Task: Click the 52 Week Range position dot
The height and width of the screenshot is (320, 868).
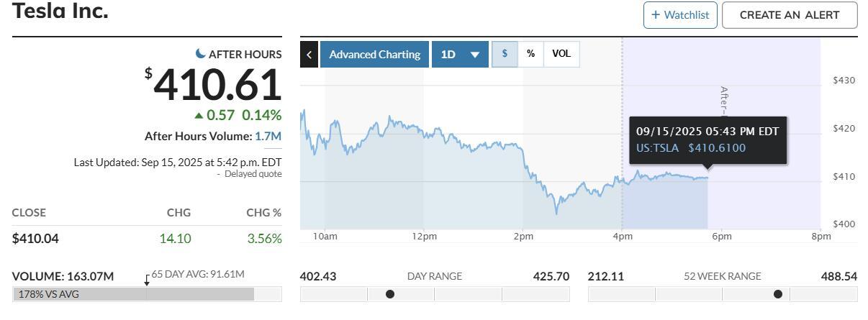Action: point(777,294)
